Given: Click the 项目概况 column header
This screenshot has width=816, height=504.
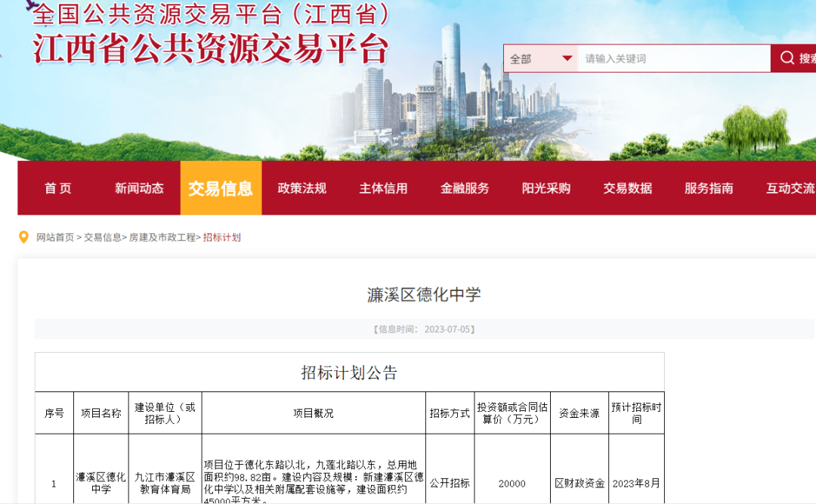Looking at the screenshot, I should click(x=314, y=413).
